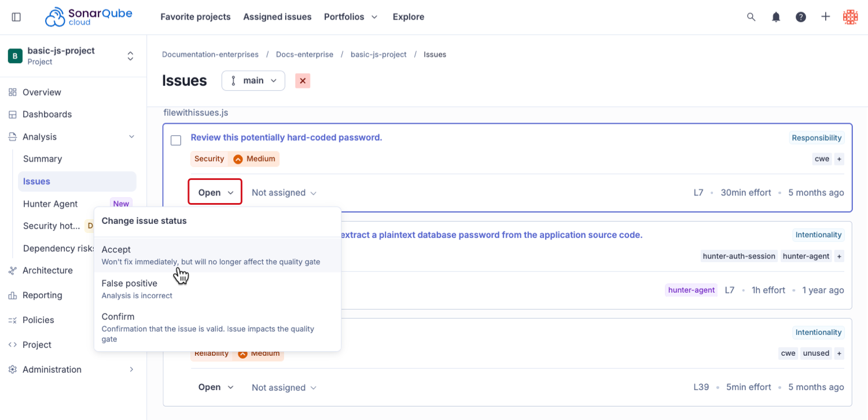The width and height of the screenshot is (868, 420).
Task: Open Not assigned dropdown on L39 issue
Action: click(284, 388)
